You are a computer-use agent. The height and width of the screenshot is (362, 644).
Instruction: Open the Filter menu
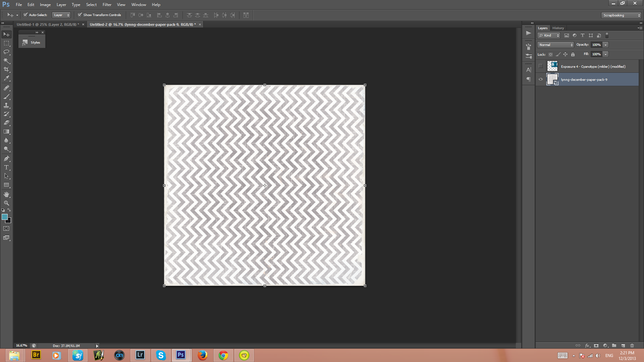click(107, 5)
